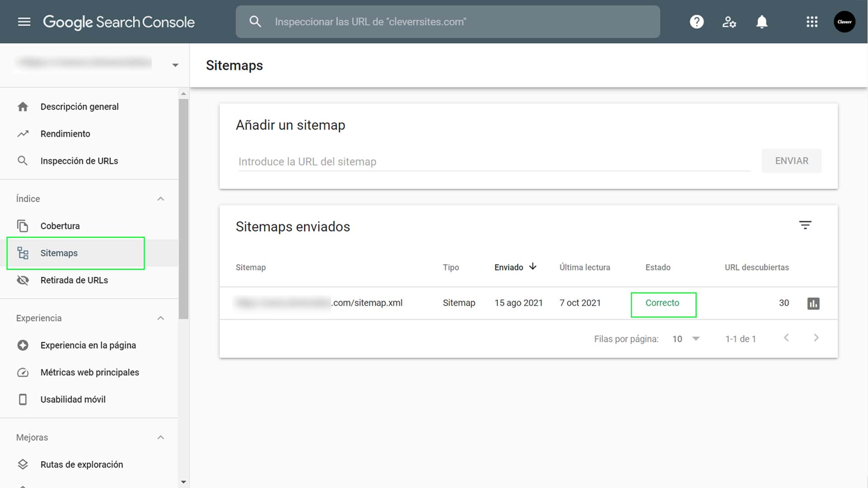Click the pages icon next to Cobertura
The image size is (868, 488).
click(x=23, y=226)
